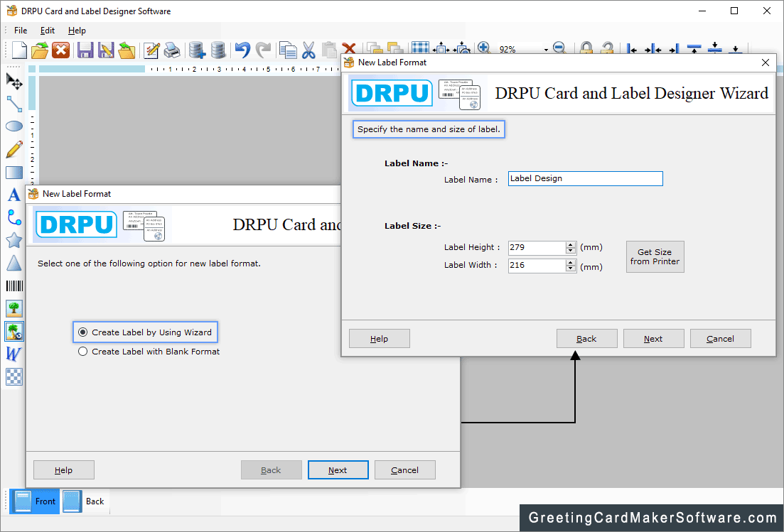Viewport: 784px width, 532px height.
Task: Increase the Label Width value
Action: (571, 262)
